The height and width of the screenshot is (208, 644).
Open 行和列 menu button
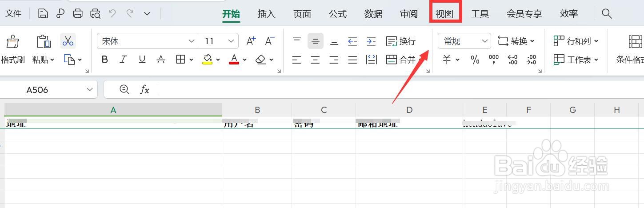pos(576,41)
